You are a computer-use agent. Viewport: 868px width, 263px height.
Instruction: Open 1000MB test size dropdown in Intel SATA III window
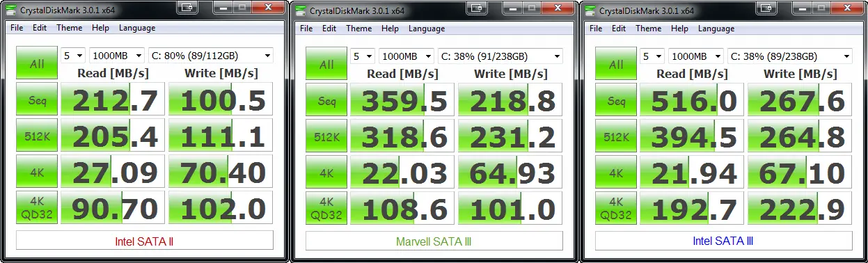point(696,56)
